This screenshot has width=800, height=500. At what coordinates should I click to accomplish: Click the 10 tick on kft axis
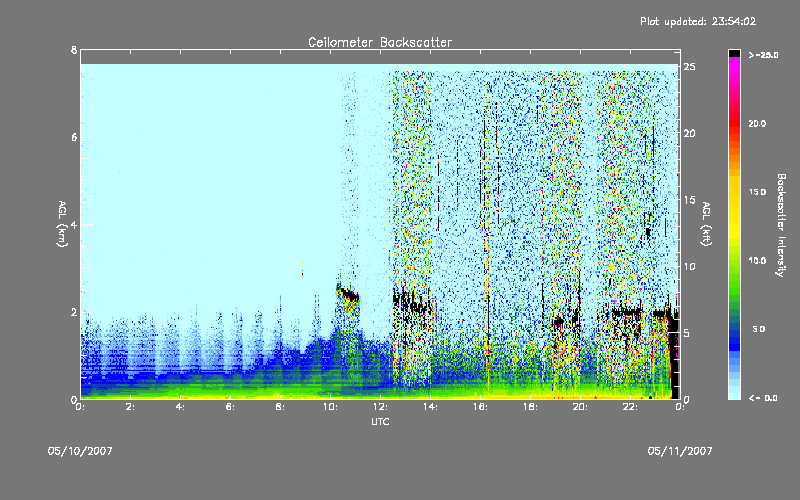click(689, 266)
